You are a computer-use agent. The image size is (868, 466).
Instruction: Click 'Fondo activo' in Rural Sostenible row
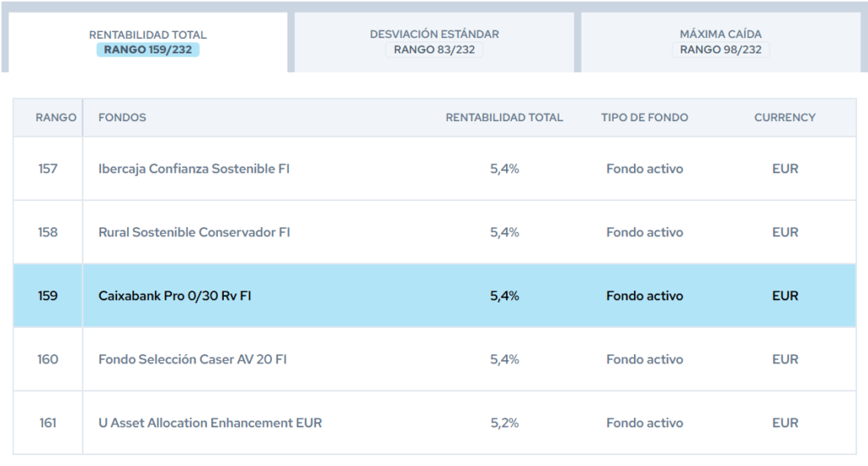[644, 232]
